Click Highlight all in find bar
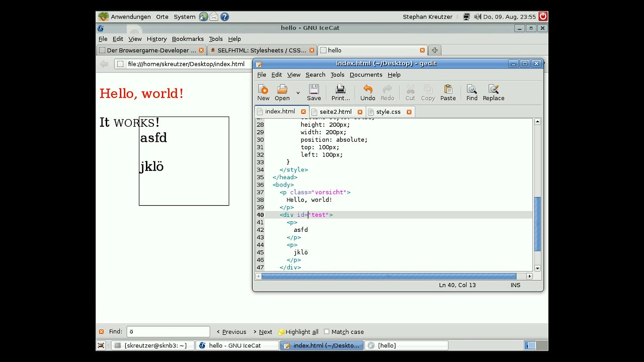 pos(298,332)
